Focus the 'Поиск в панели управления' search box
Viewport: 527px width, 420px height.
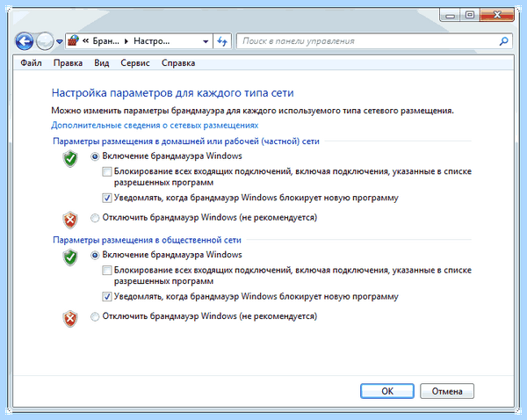tap(374, 41)
